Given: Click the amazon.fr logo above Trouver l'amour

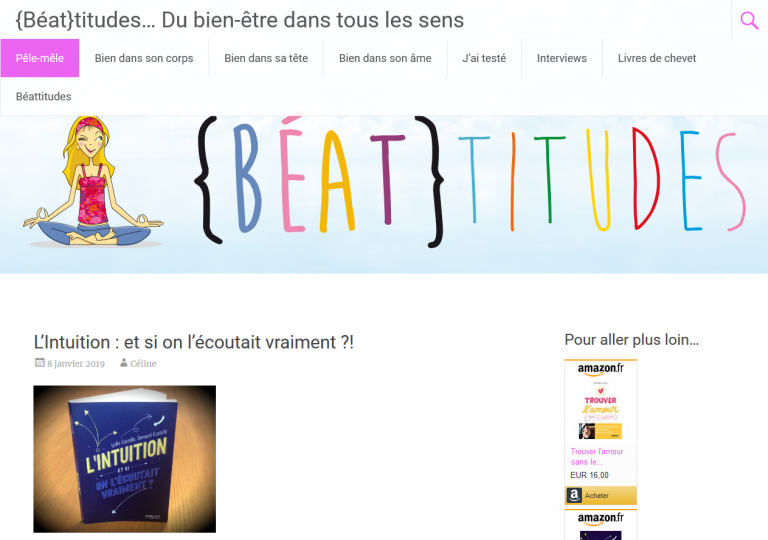Looking at the screenshot, I should pyautogui.click(x=600, y=369).
